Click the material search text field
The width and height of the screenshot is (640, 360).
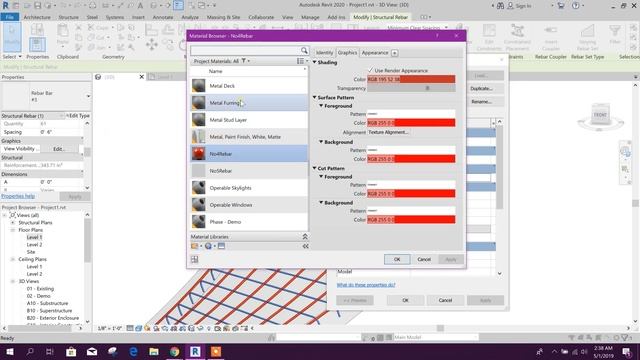click(245, 50)
